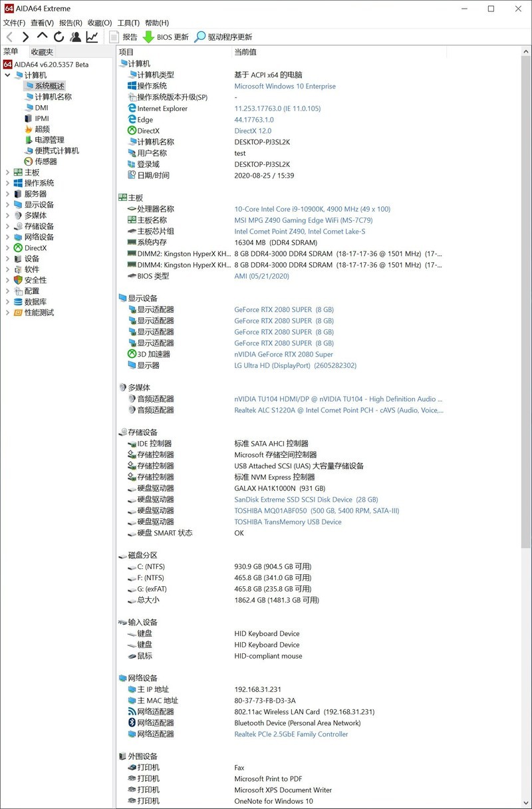
Task: Collapse the 计算机 tree node
Action: coord(7,75)
